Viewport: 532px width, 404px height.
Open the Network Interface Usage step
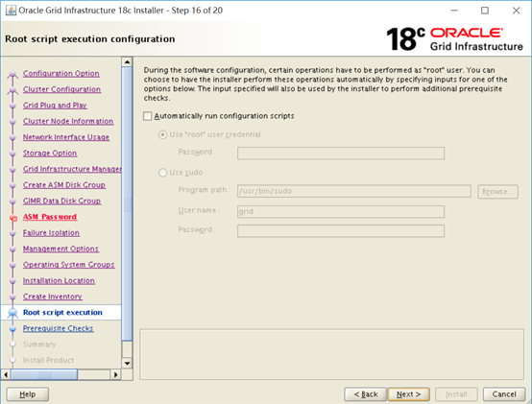point(66,137)
